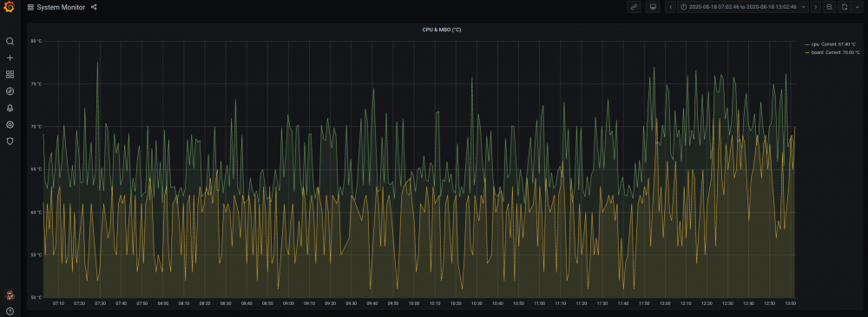Open the CPU & MBO (°C) panel title menu
The image size is (868, 317).
coord(441,30)
